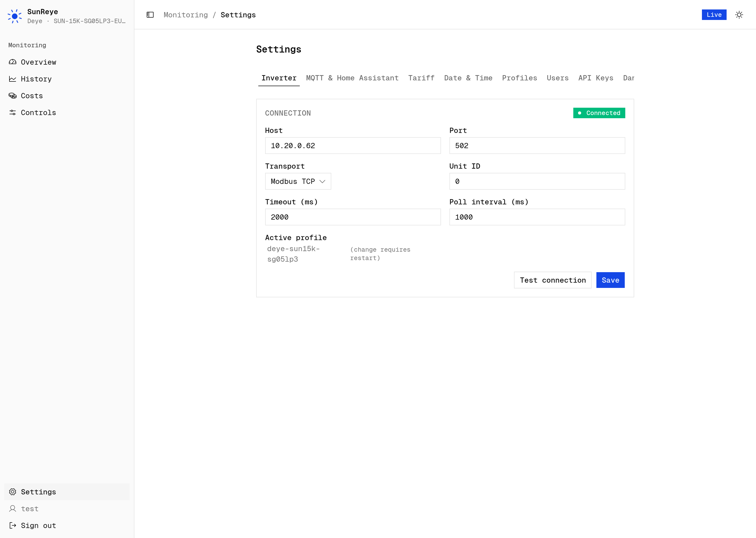Click the Overview gauge icon
This screenshot has width=756, height=538.
point(13,62)
